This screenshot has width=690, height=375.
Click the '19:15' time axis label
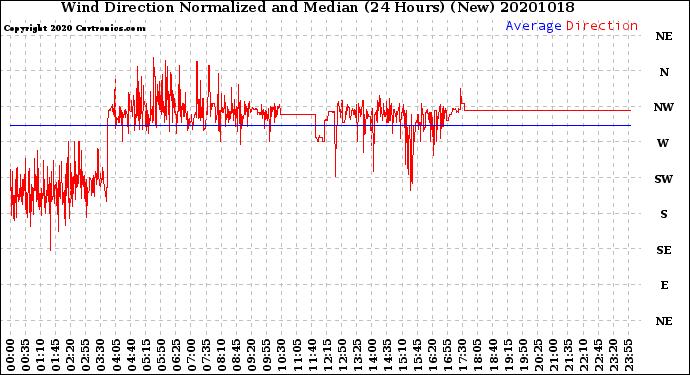point(508,355)
